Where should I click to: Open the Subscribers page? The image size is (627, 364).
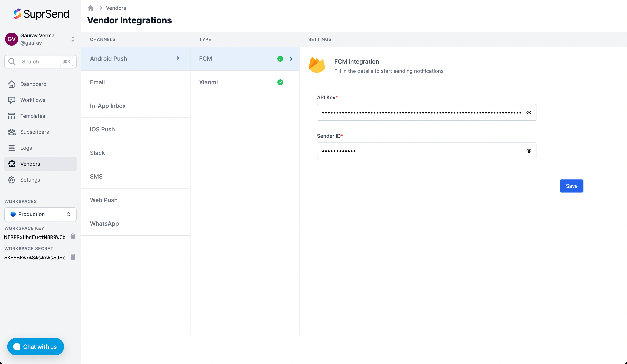click(34, 132)
